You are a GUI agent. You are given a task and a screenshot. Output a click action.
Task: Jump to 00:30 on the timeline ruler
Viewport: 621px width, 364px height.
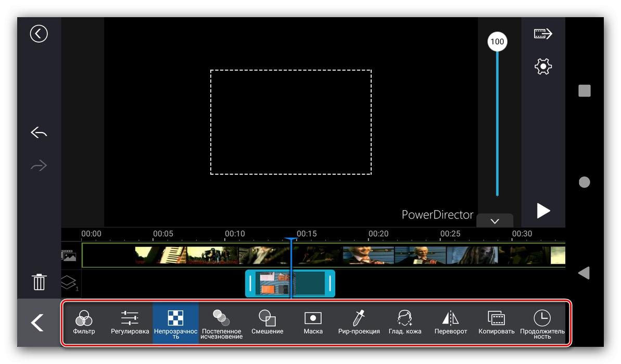(522, 234)
